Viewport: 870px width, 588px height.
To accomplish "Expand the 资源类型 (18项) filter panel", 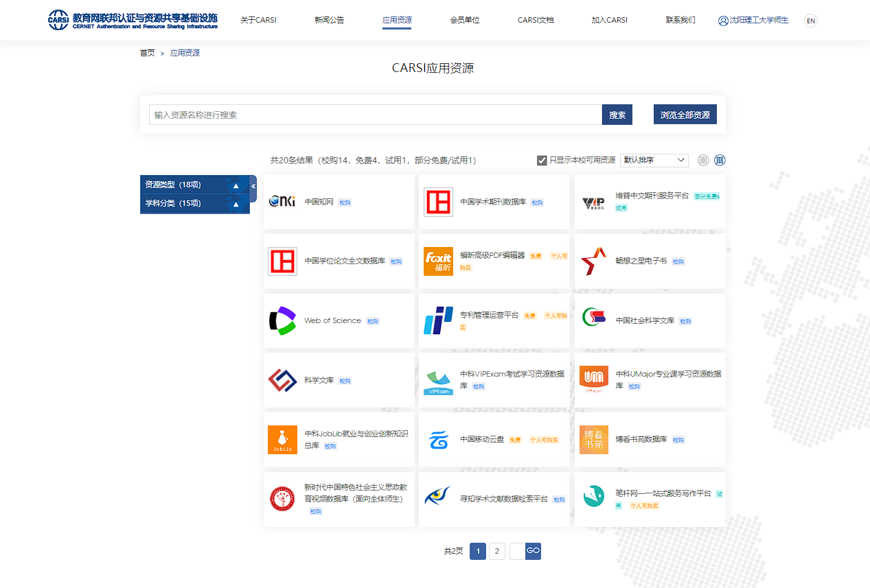I will pos(194,185).
